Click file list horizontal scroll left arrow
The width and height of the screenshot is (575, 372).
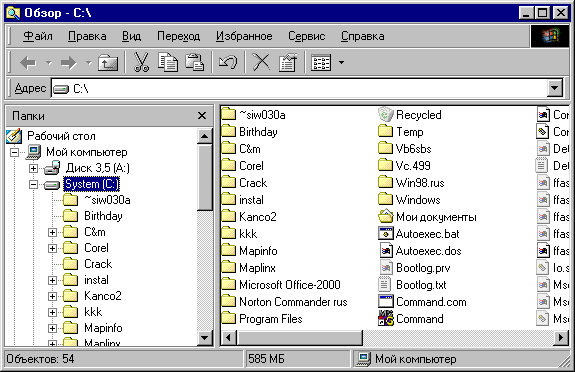pos(228,338)
